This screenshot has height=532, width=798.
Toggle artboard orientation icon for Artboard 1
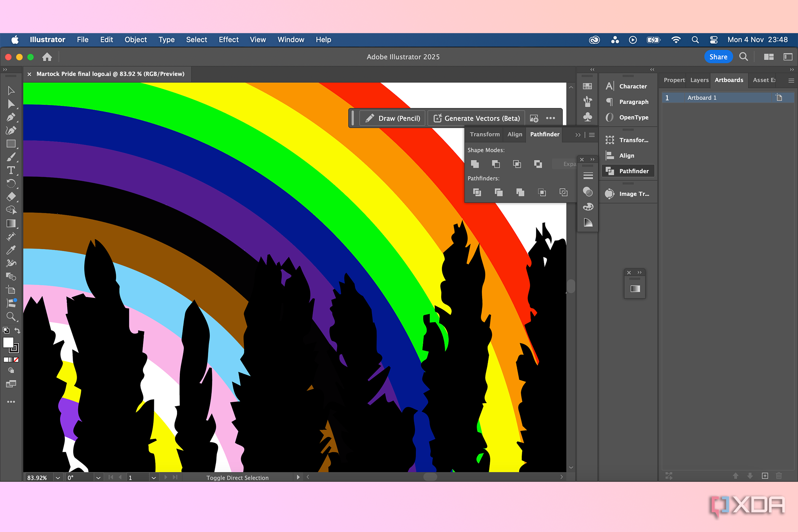(x=779, y=98)
